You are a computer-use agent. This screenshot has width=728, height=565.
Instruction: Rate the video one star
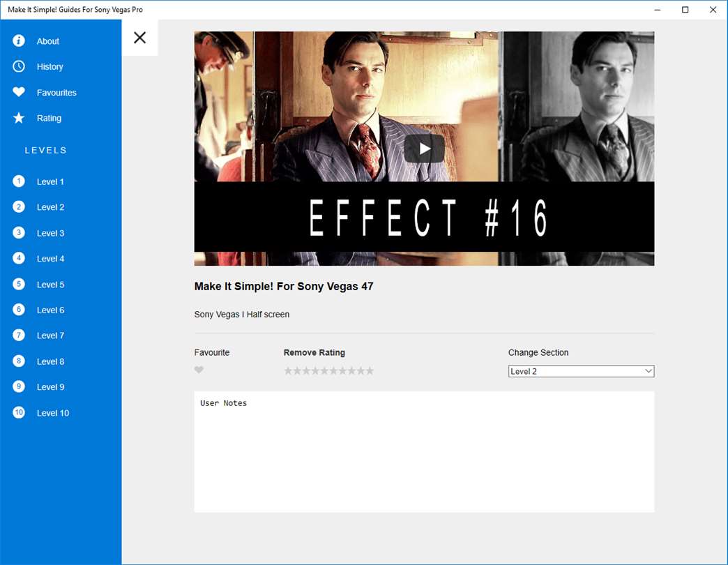tap(288, 371)
